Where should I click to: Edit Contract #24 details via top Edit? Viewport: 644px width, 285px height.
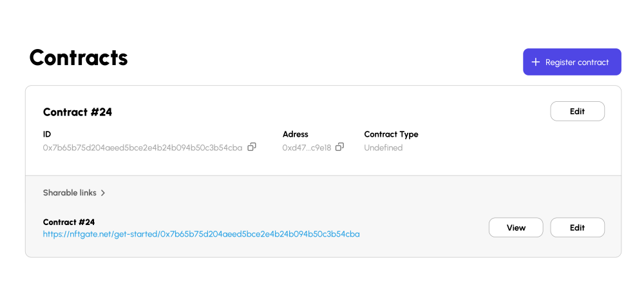click(x=578, y=111)
